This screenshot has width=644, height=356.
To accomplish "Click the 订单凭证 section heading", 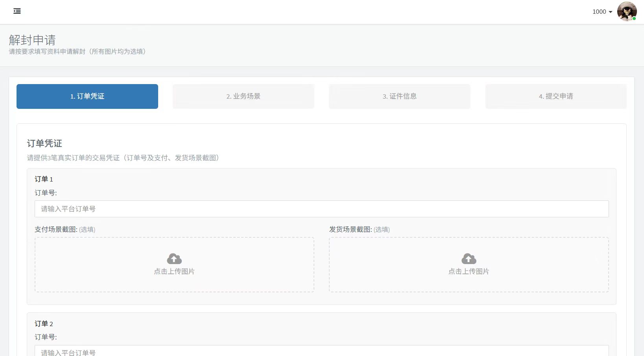I will coord(44,143).
